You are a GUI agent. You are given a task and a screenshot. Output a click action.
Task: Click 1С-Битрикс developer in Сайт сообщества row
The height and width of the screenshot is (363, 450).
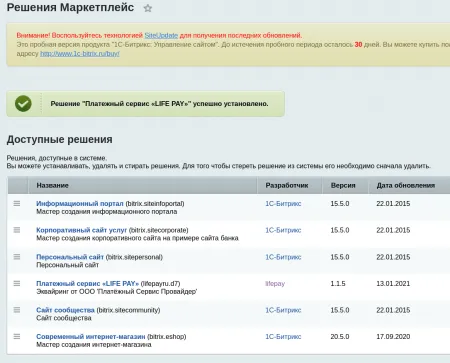283,310
